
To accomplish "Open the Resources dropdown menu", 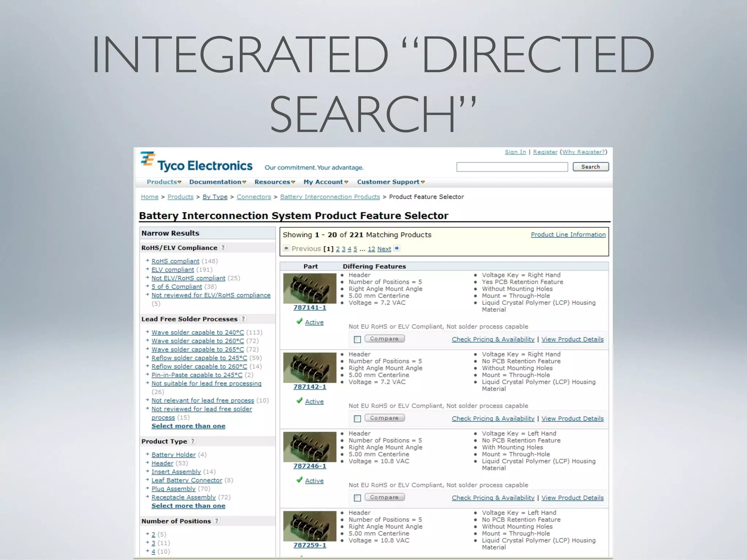I will [275, 182].
